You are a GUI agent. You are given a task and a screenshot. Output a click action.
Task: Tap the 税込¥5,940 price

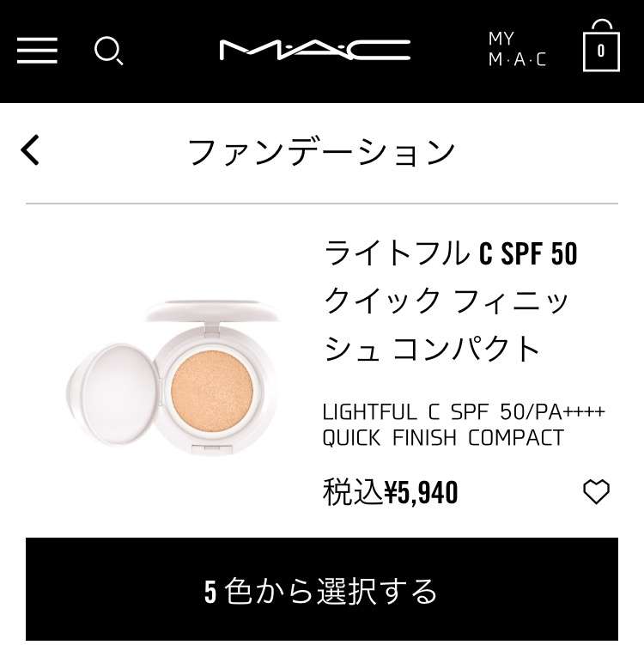(391, 492)
